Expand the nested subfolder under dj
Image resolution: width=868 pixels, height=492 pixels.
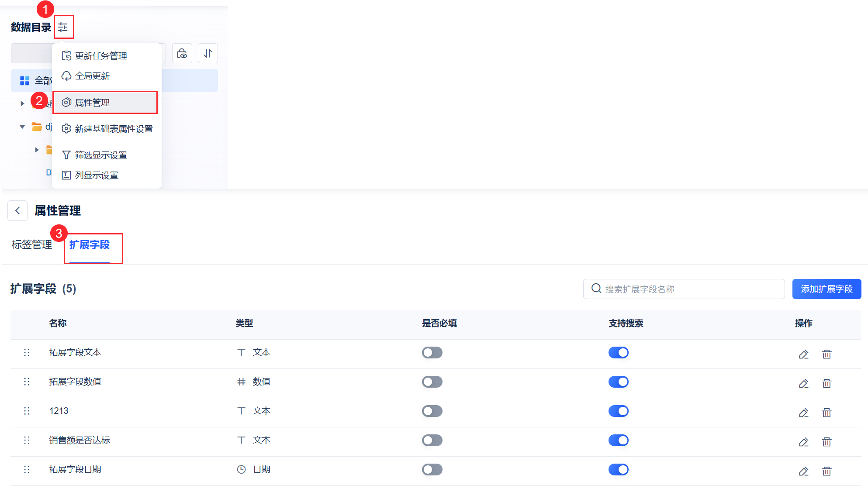pos(37,150)
